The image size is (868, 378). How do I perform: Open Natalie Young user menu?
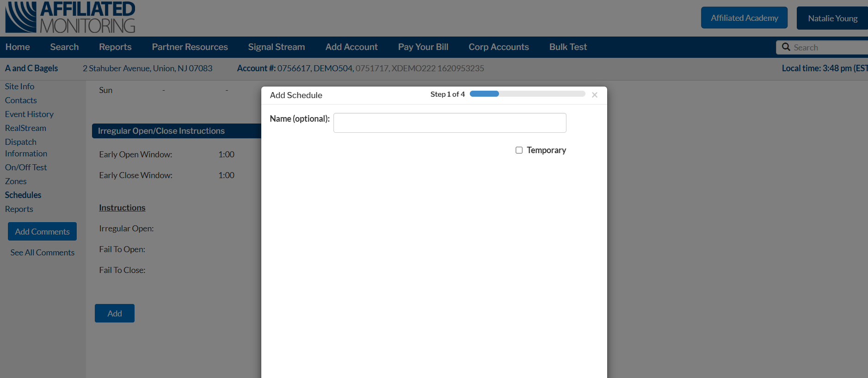click(x=832, y=19)
